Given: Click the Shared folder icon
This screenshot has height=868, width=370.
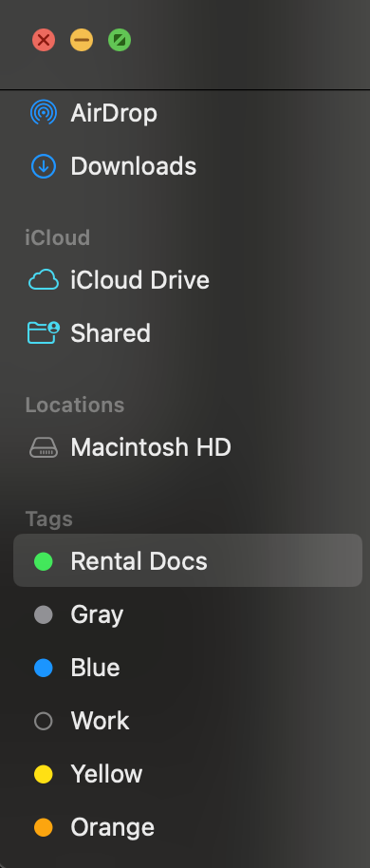Looking at the screenshot, I should (43, 332).
